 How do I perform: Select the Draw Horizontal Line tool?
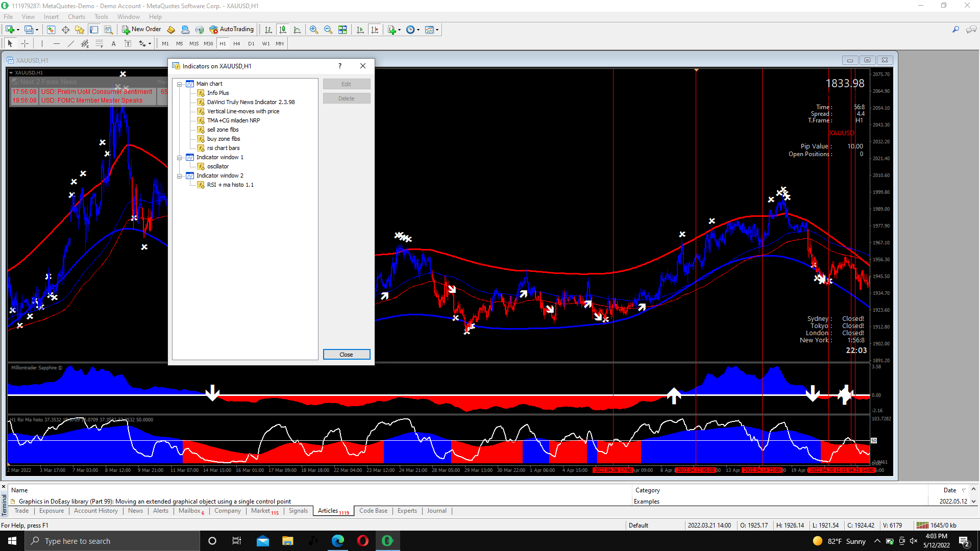[56, 44]
